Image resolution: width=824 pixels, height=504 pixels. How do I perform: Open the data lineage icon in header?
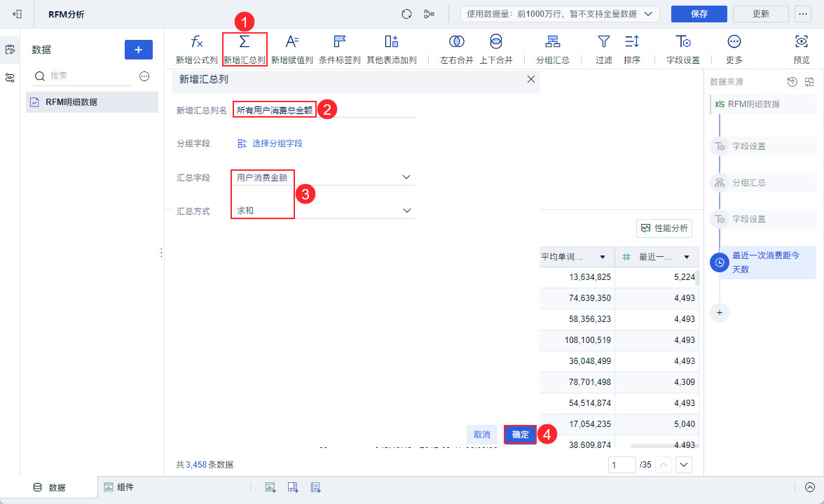click(x=429, y=14)
